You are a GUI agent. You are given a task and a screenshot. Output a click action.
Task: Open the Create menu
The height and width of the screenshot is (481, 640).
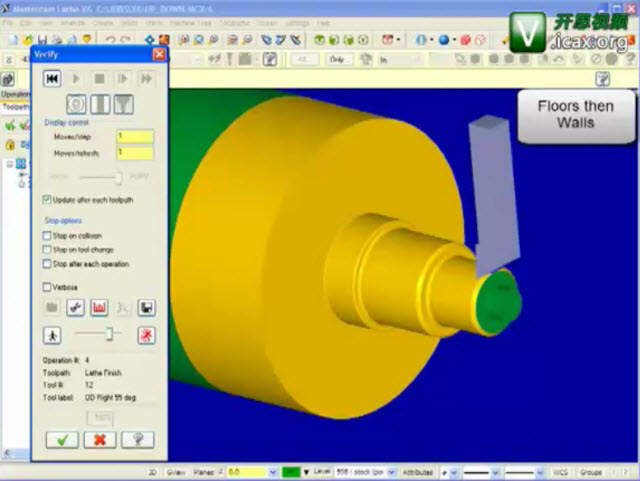[103, 23]
